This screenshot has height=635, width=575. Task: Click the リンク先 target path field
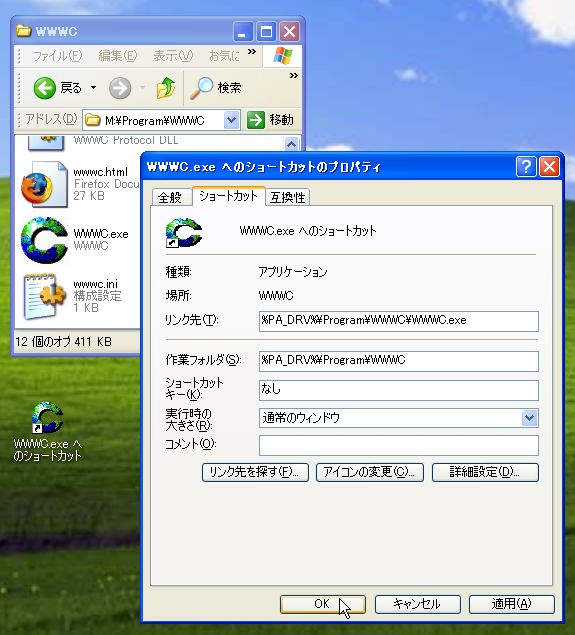(x=398, y=321)
